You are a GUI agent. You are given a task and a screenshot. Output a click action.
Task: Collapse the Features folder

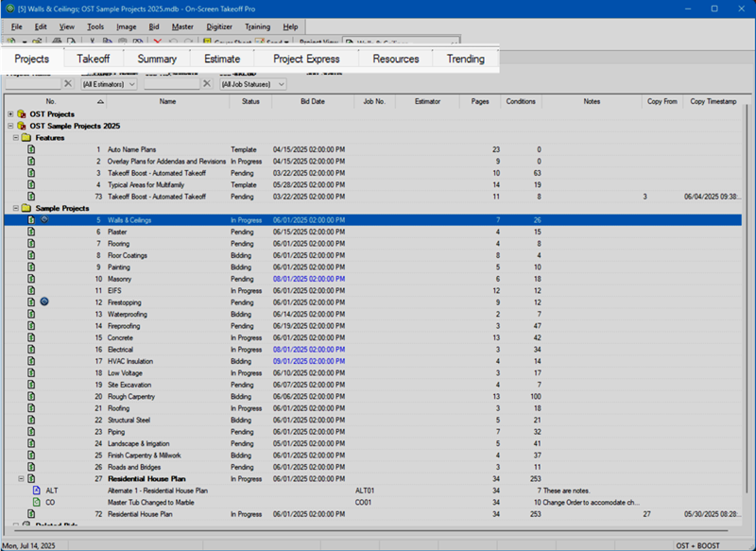pyautogui.click(x=16, y=138)
